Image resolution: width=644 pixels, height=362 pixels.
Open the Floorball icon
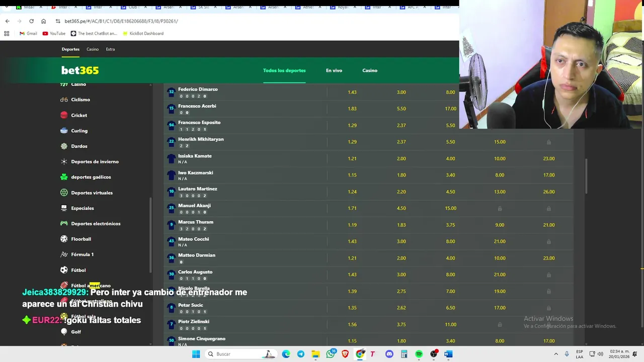(64, 239)
